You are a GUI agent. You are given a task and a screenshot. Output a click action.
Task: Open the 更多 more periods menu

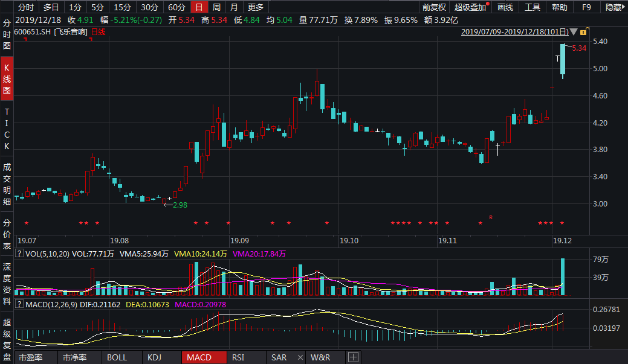click(256, 7)
